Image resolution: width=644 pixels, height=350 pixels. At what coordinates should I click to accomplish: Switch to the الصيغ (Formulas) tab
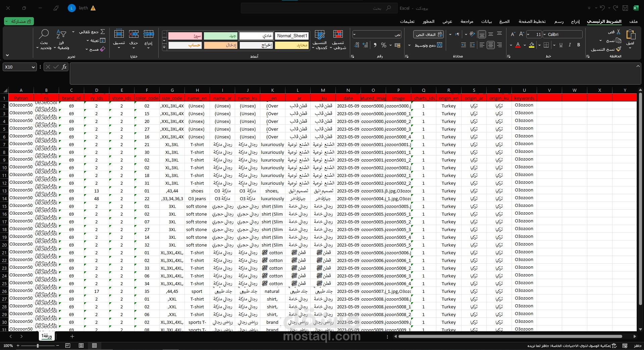(504, 21)
